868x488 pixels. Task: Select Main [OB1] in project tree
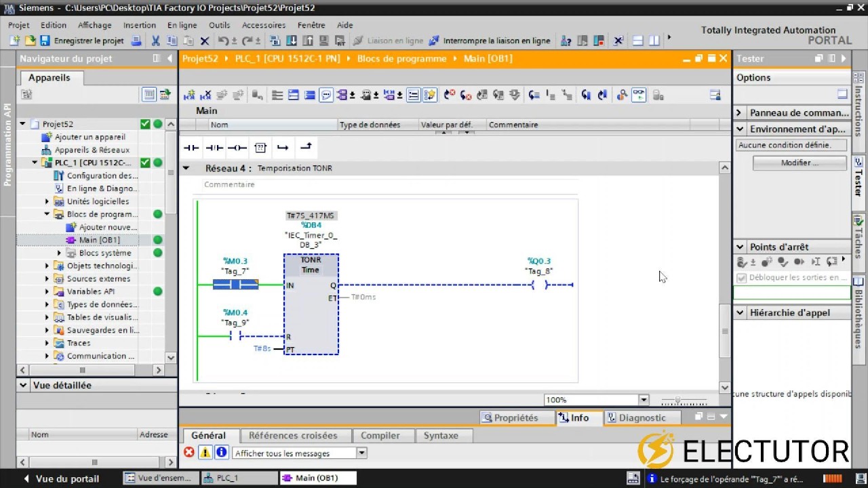pyautogui.click(x=99, y=240)
